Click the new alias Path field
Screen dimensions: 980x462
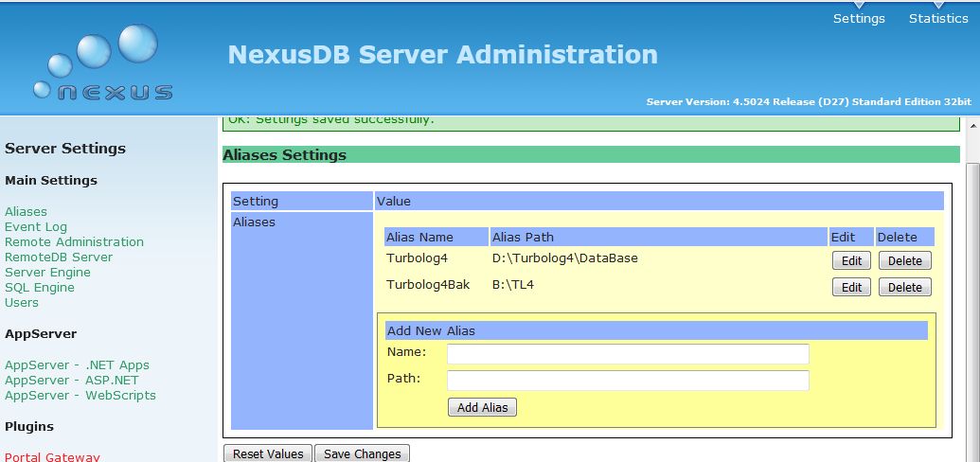[x=628, y=380]
